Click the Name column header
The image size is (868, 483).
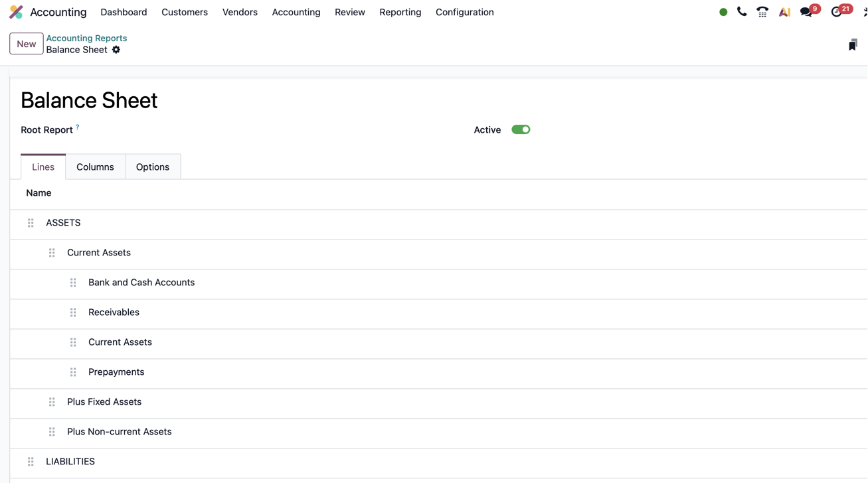(x=39, y=193)
